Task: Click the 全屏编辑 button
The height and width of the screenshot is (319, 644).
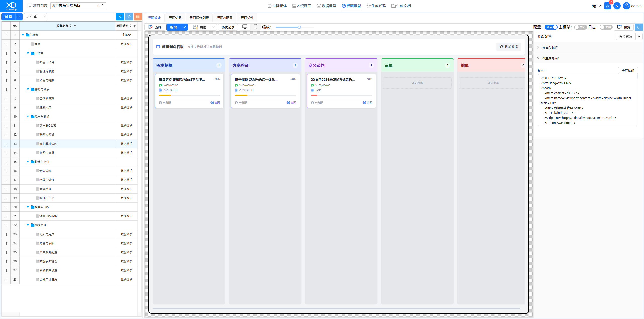Action: click(x=628, y=71)
